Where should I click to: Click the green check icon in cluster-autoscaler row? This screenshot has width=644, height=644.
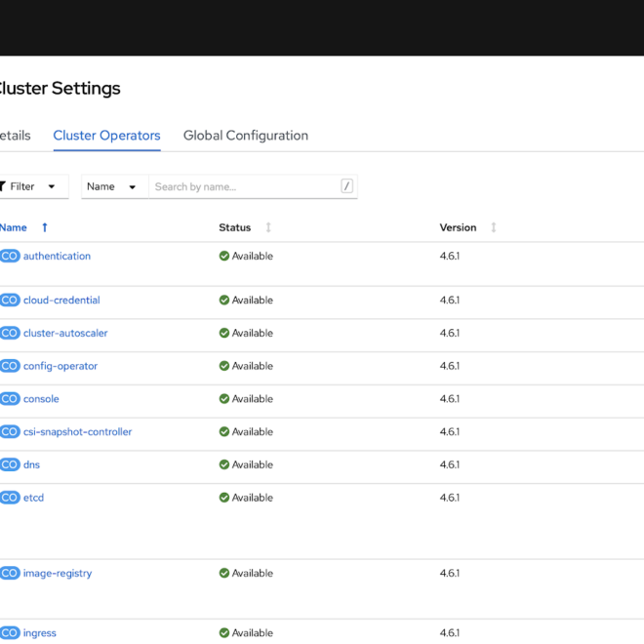coord(224,333)
